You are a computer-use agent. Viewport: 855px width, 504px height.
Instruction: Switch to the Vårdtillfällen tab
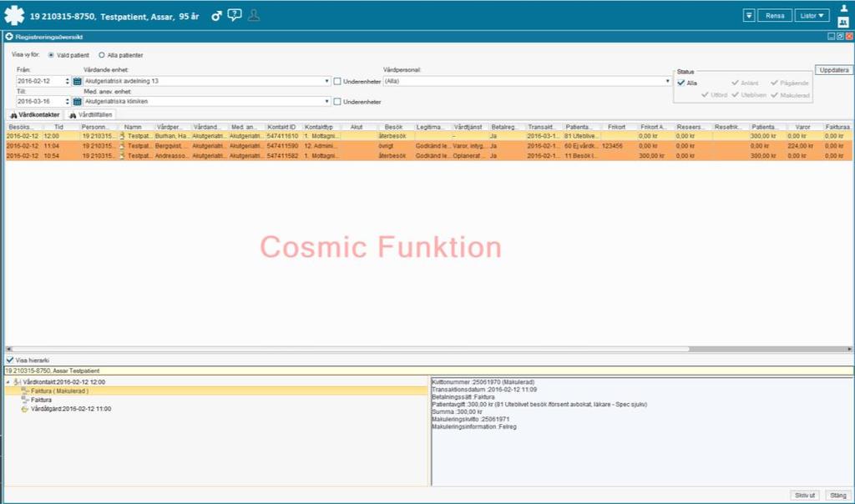[90, 115]
